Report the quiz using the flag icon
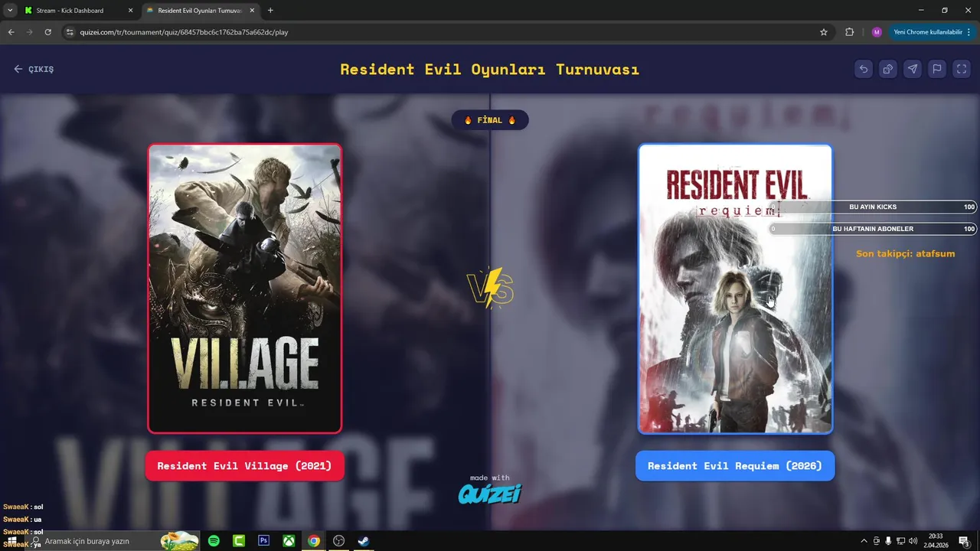This screenshot has width=980, height=551. coord(937,69)
